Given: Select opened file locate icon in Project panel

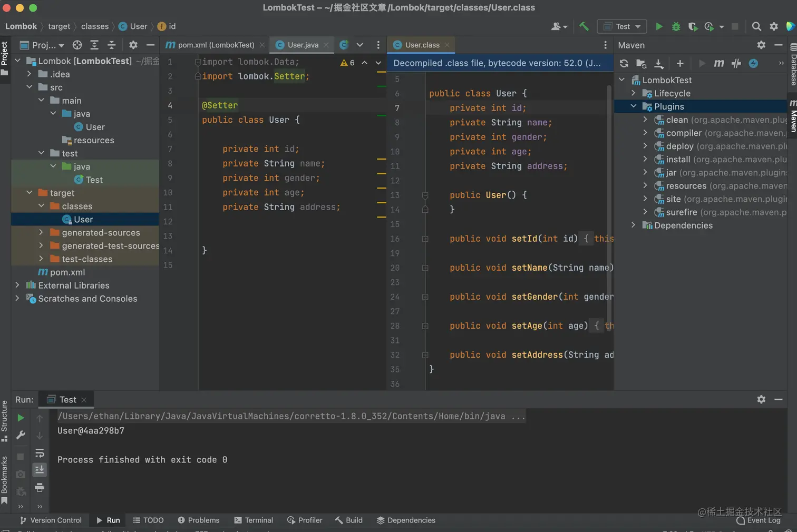Looking at the screenshot, I should (77, 45).
